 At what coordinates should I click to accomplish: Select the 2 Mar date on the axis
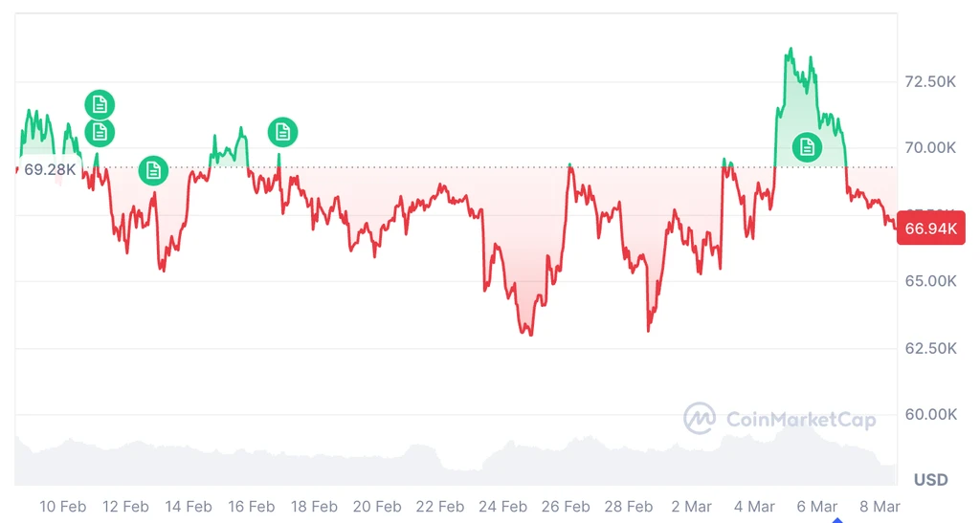click(x=691, y=506)
